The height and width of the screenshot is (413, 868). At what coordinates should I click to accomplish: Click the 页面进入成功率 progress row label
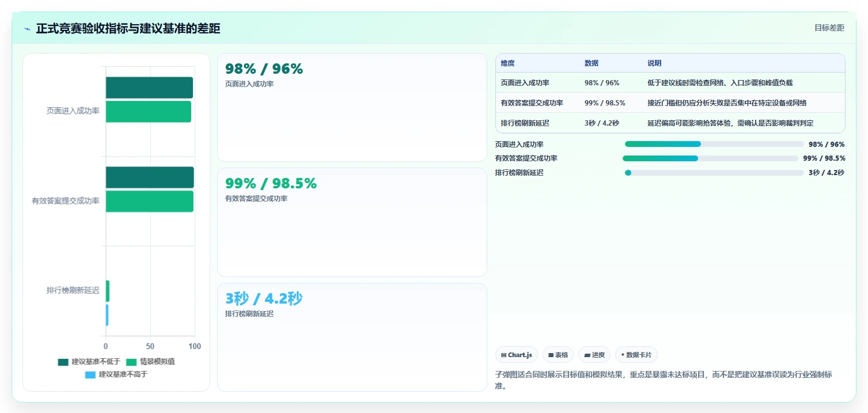point(519,145)
